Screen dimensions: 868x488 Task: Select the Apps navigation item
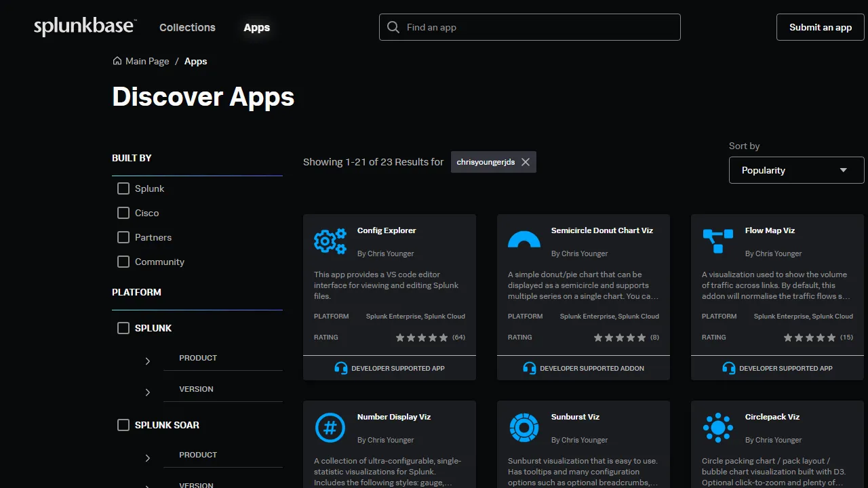(256, 28)
